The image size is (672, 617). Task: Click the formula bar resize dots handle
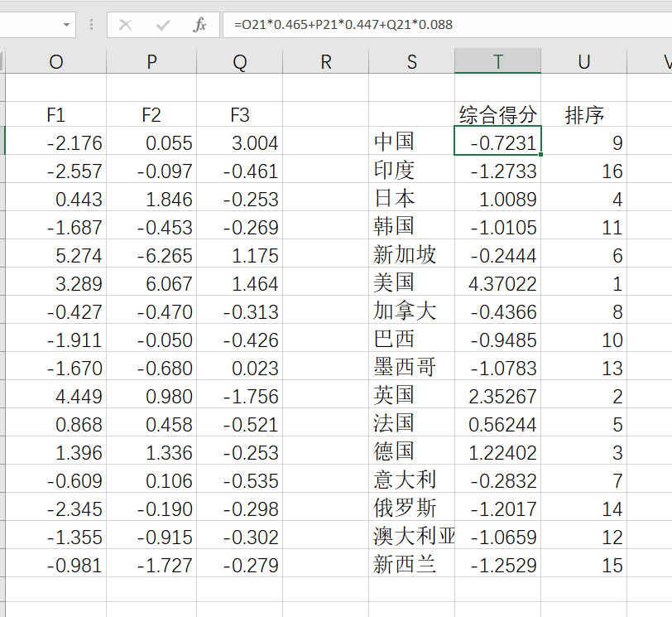point(91,25)
